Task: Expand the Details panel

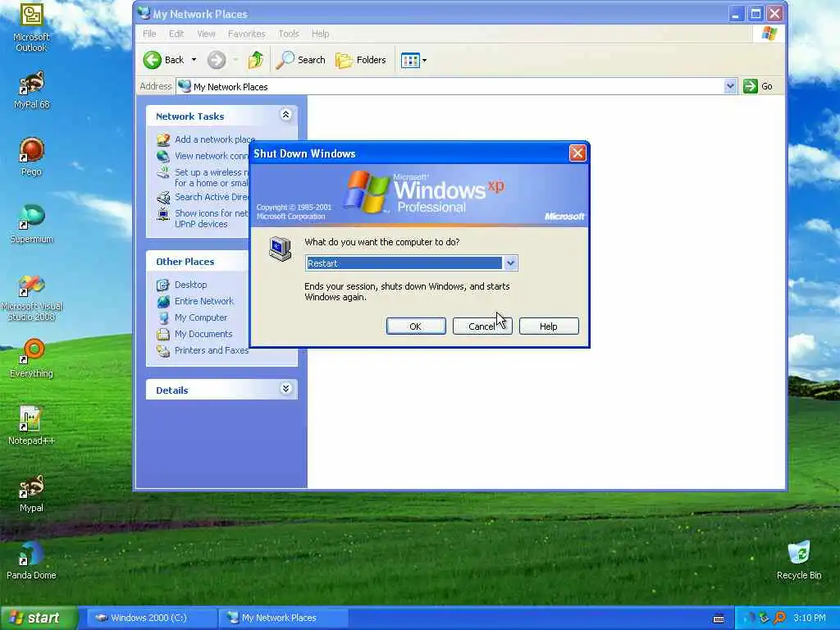Action: [x=285, y=389]
